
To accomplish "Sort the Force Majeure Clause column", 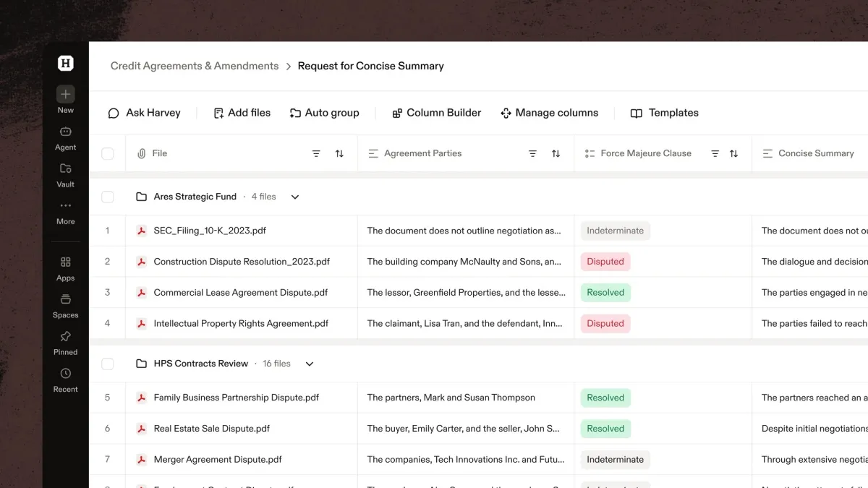I will pos(733,153).
